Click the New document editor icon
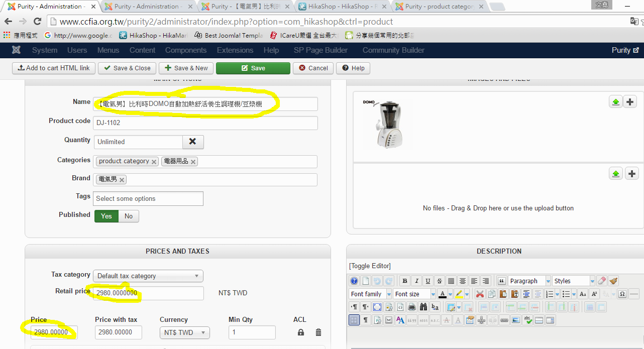 [366, 281]
